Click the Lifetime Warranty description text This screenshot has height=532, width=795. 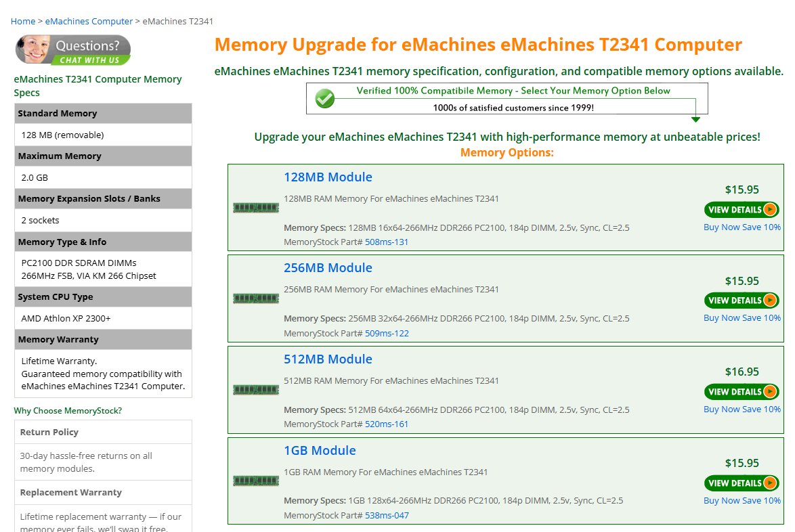coord(103,374)
